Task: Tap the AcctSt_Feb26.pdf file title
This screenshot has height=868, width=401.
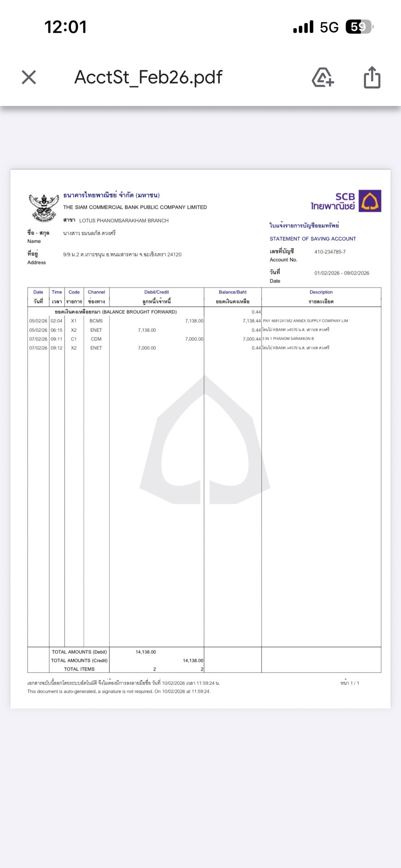Action: (148, 77)
